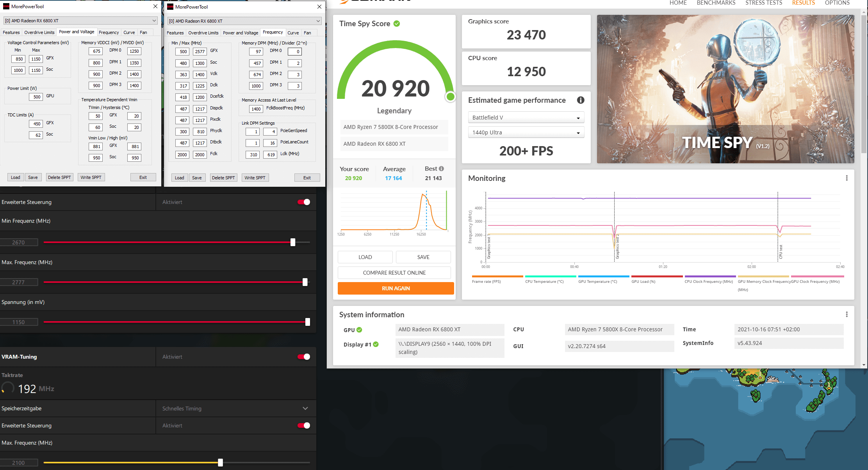Image resolution: width=868 pixels, height=470 pixels.
Task: Toggle the first Erweiterte Steuerung switch off
Action: pos(304,202)
